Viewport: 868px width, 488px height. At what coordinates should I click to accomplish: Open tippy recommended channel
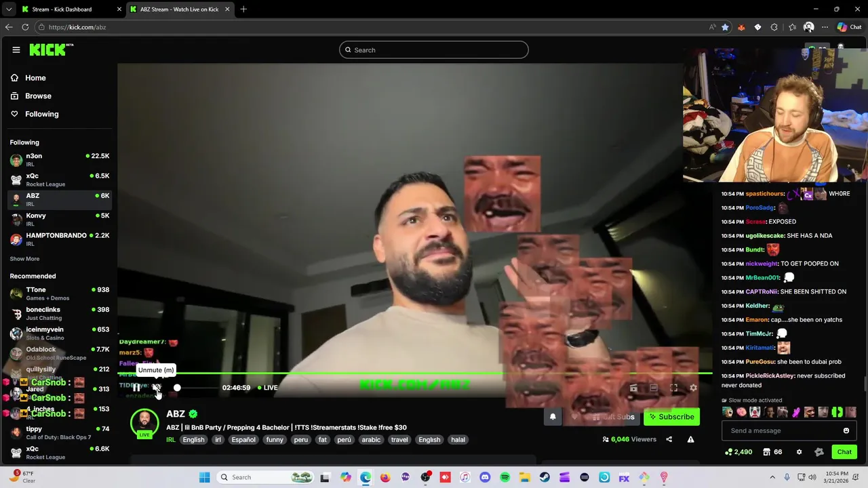(x=59, y=432)
